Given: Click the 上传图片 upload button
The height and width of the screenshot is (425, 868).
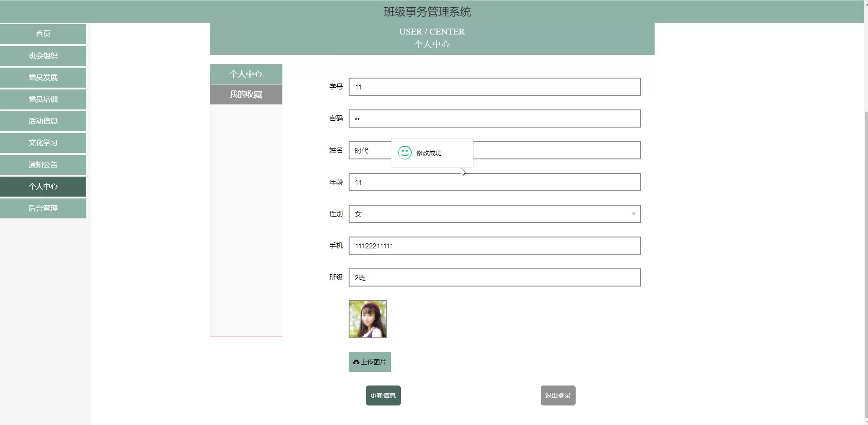Looking at the screenshot, I should click(x=370, y=362).
